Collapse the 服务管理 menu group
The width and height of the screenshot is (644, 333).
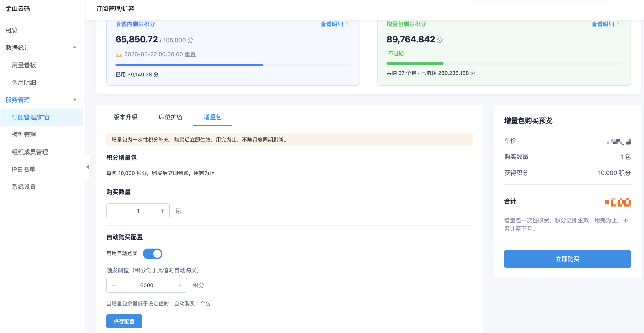pos(74,99)
